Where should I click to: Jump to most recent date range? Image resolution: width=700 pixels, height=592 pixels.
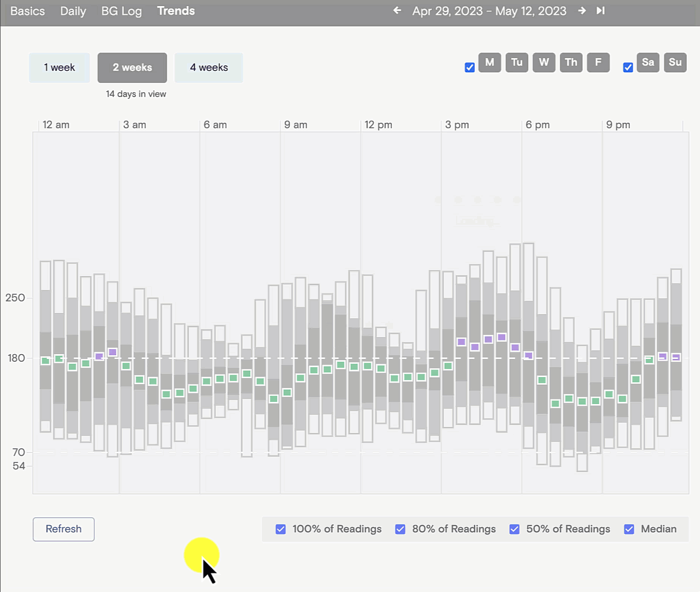coord(601,10)
